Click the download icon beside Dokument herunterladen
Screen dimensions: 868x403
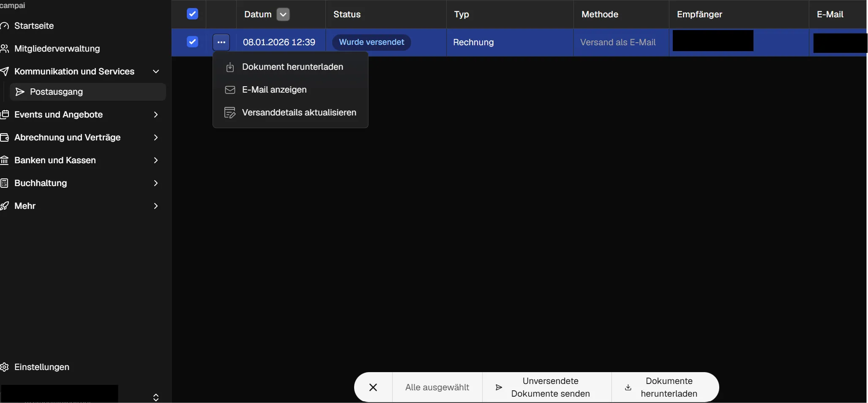[230, 67]
